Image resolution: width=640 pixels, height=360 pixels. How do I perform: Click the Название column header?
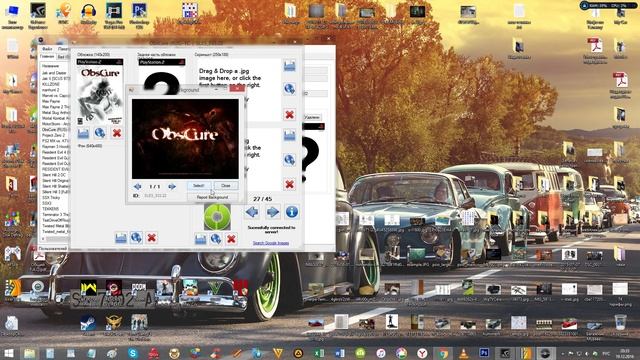point(51,66)
